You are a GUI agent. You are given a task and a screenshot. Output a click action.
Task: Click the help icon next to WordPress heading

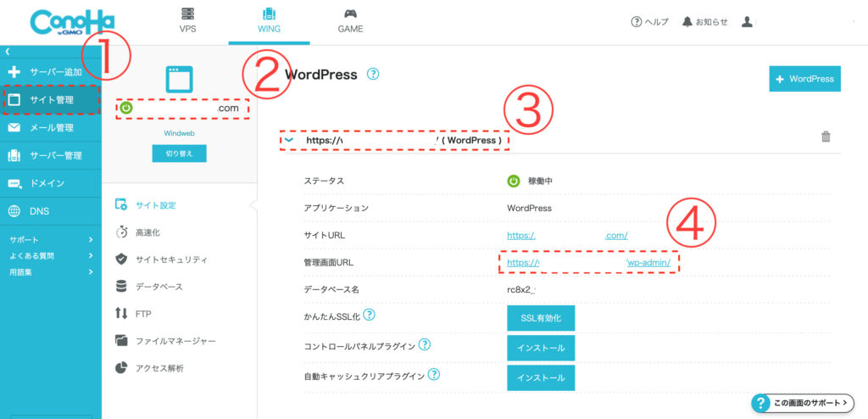[373, 75]
